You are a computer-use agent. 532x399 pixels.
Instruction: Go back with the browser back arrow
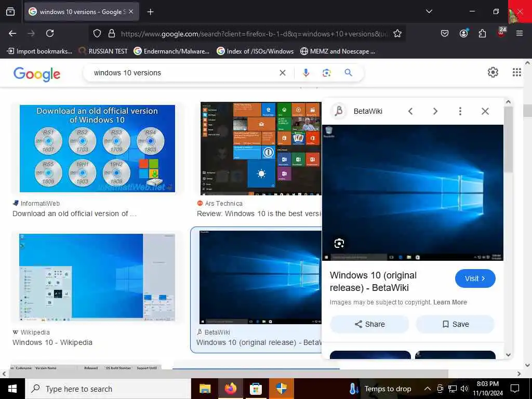tap(12, 33)
